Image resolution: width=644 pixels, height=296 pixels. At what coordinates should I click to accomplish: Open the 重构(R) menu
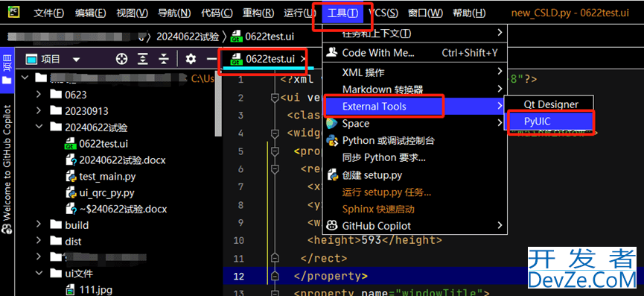(x=258, y=13)
